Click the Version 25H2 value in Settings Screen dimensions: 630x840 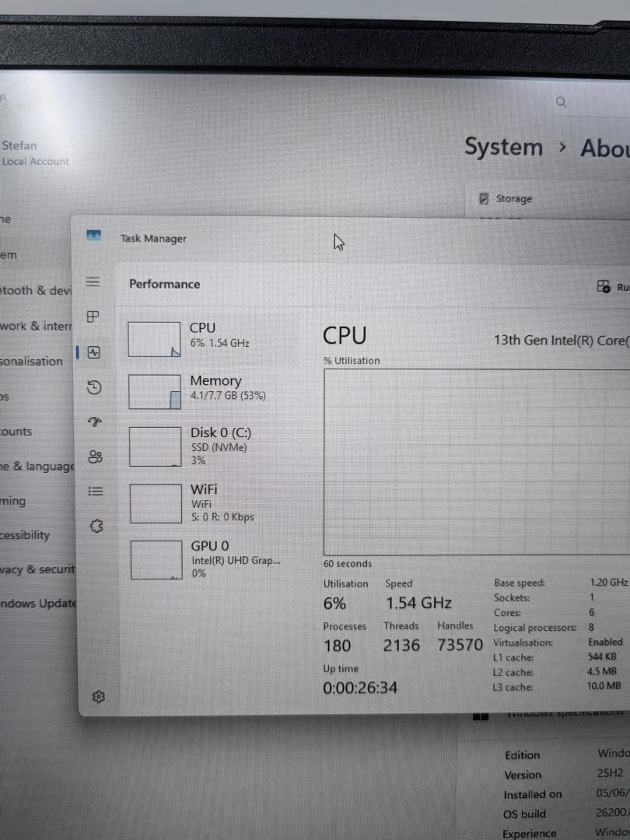611,773
